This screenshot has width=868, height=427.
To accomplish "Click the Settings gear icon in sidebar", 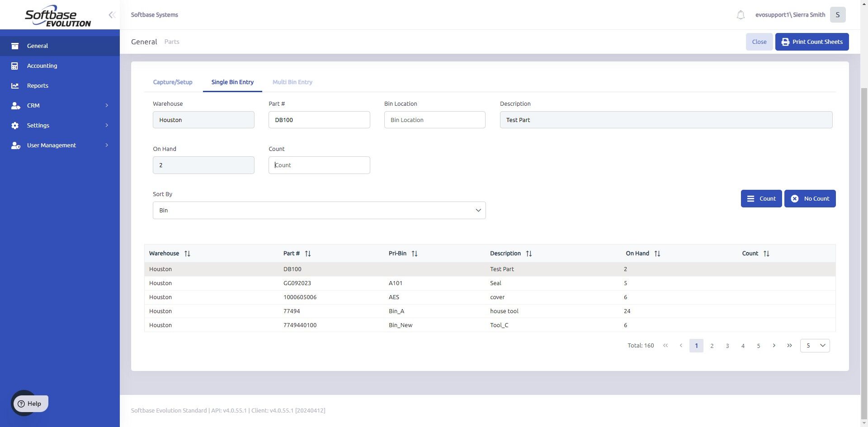I will pos(15,126).
